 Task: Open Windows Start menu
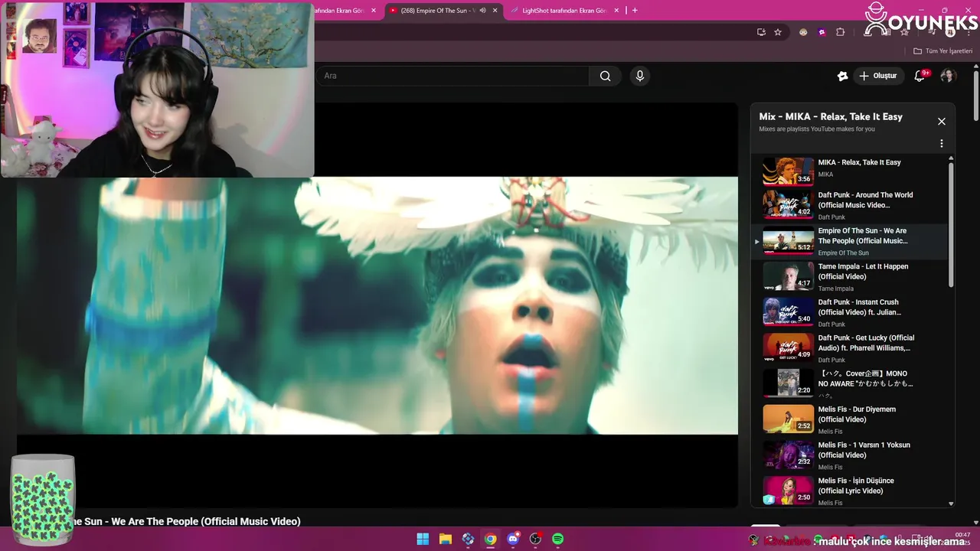pyautogui.click(x=423, y=539)
